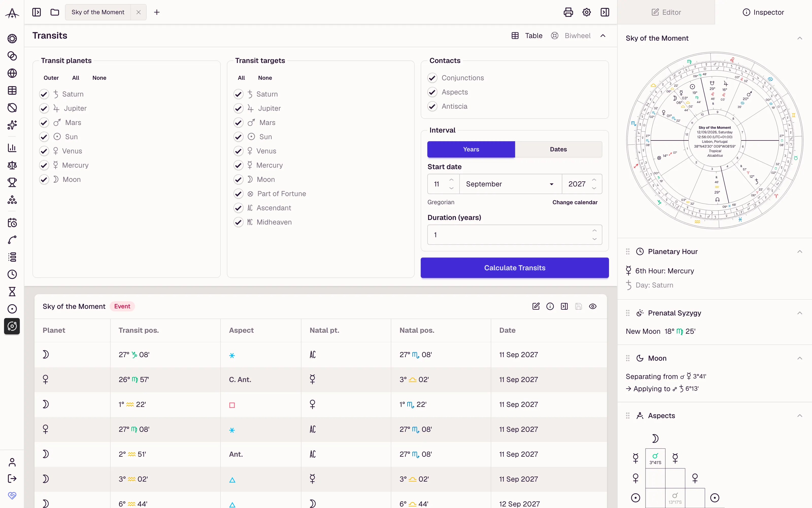812x508 pixels.
Task: Select the Dates interval tab
Action: [x=558, y=150]
